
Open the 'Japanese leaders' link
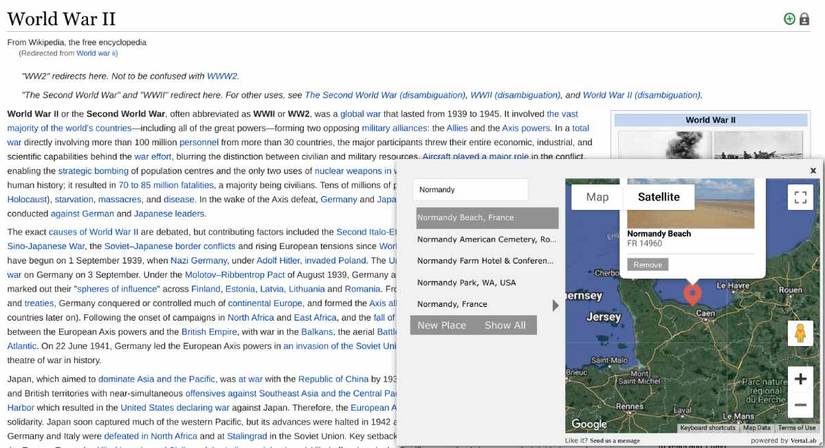click(169, 214)
